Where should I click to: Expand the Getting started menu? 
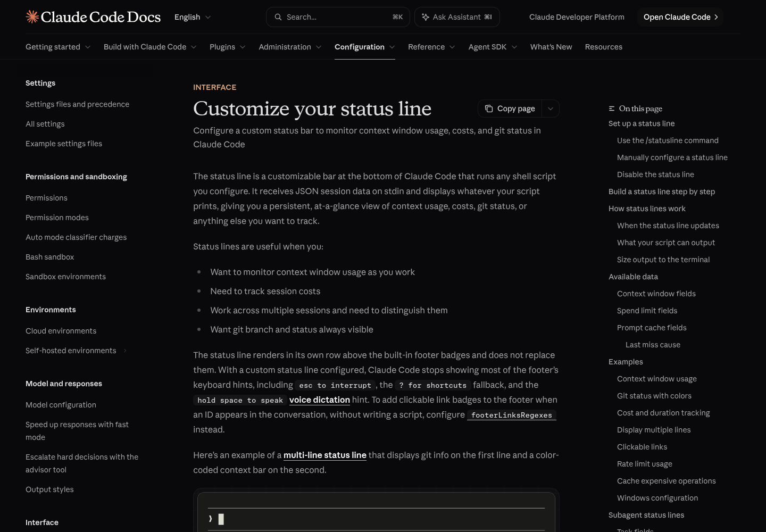click(58, 47)
